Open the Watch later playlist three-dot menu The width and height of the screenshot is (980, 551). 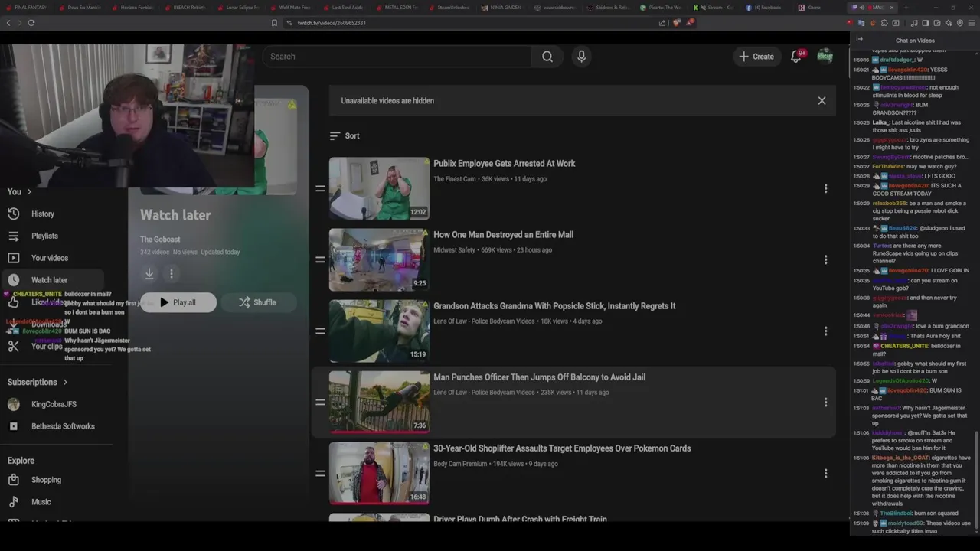[x=171, y=273]
